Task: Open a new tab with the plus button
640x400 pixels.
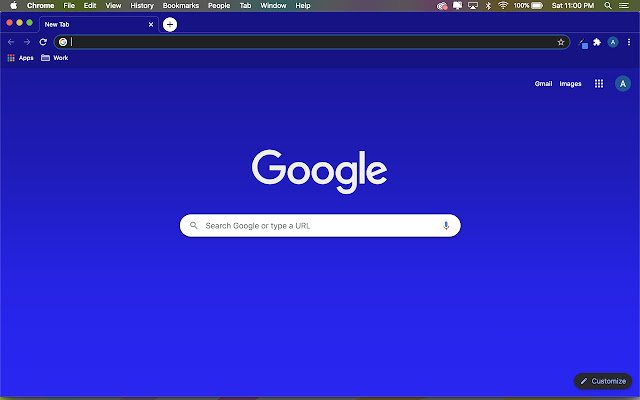Action: 170,24
